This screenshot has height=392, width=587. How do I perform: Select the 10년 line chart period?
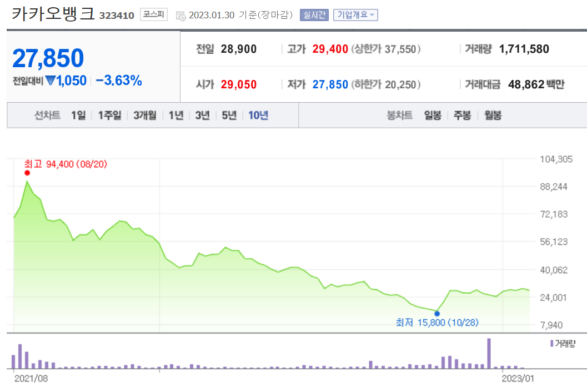point(258,115)
